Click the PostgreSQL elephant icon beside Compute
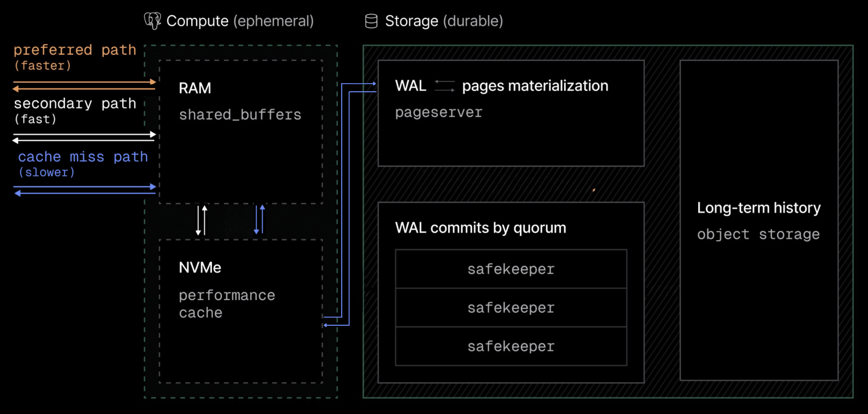This screenshot has height=414, width=868. coord(153,21)
